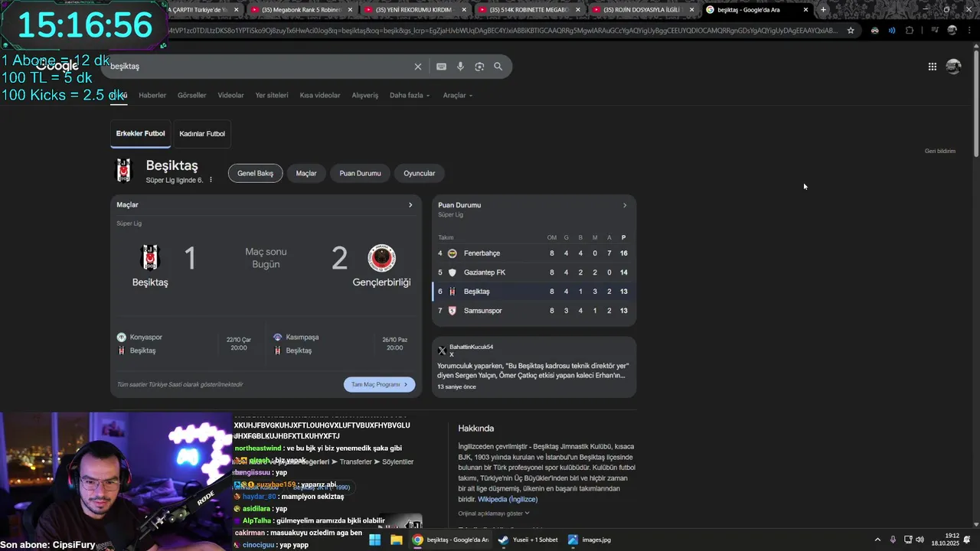Click the Tam Maç Programı button

tap(379, 384)
